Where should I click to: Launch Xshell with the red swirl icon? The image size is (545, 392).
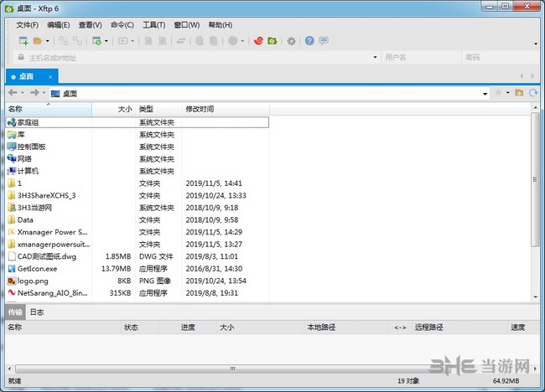pos(258,41)
